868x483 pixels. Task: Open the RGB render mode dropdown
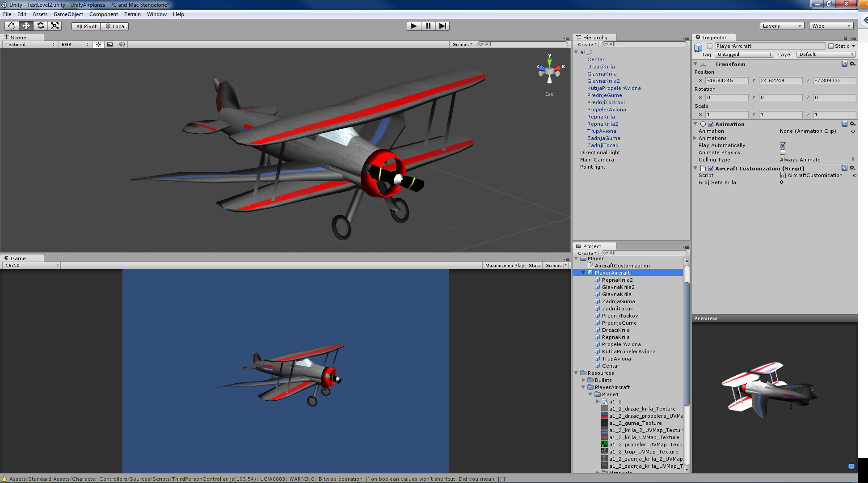(x=75, y=44)
